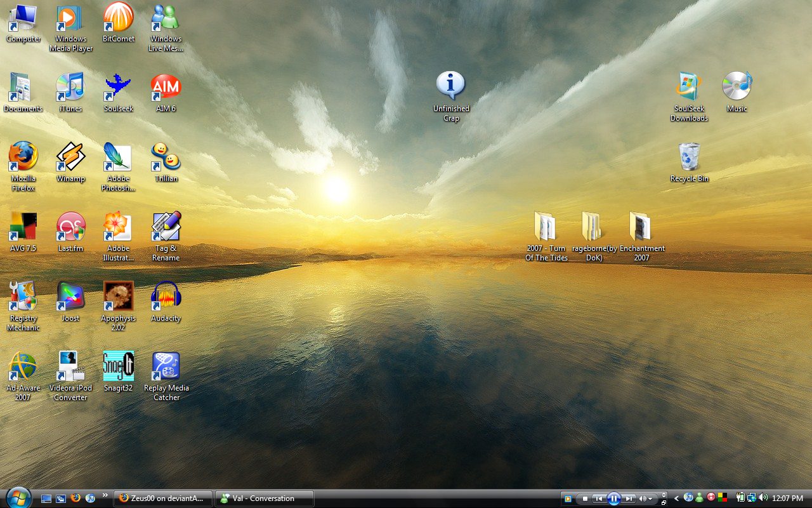Select the 2007 - Turn Of The Tides folder
This screenshot has width=812, height=508.
(546, 237)
